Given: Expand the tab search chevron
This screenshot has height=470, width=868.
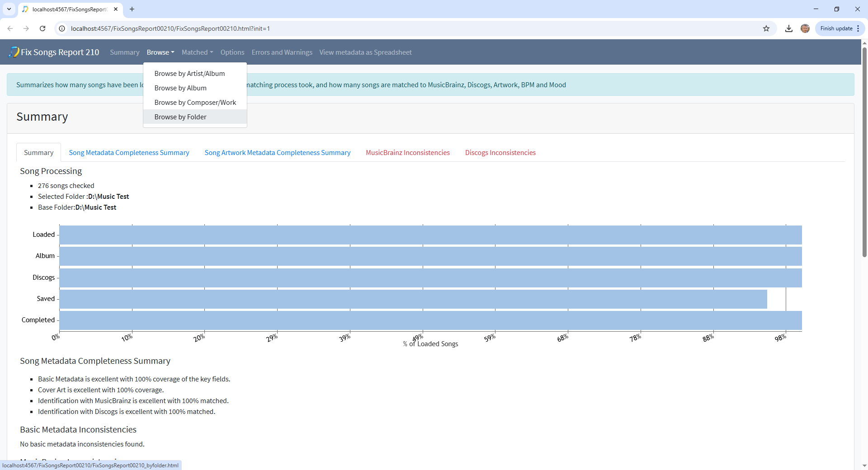Looking at the screenshot, I should pos(9,9).
